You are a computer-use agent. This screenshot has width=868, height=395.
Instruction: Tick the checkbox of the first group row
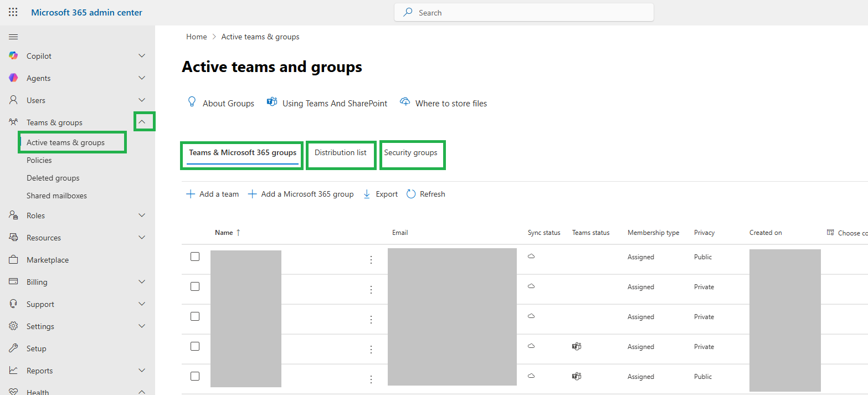coord(195,257)
